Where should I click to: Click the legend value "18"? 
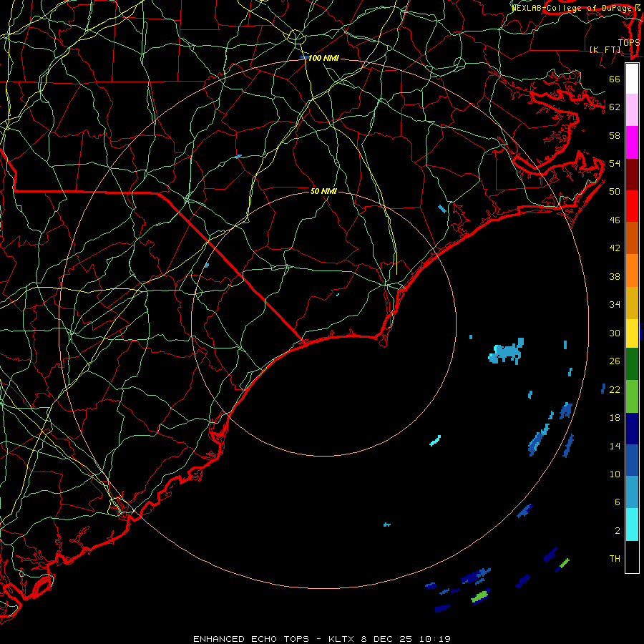tap(615, 418)
